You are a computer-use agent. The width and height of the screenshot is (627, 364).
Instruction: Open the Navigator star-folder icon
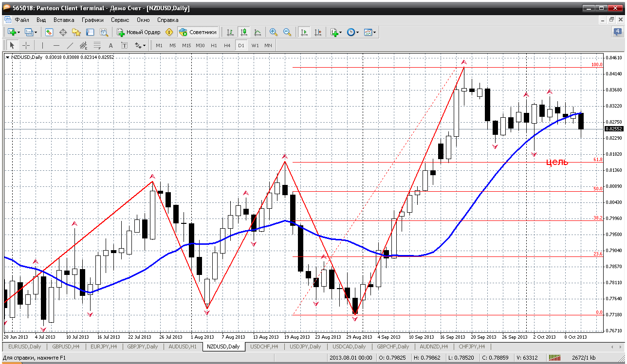tap(76, 32)
